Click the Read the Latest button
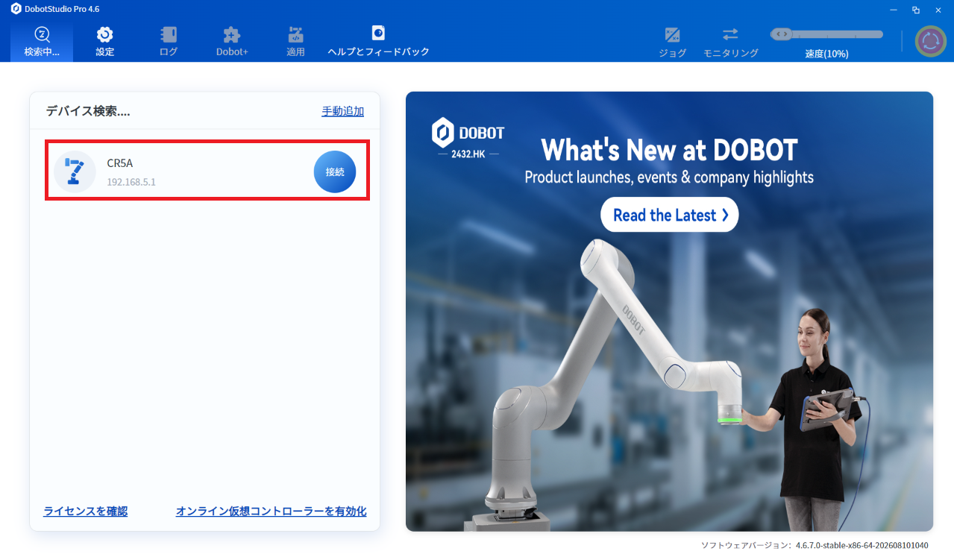954x560 pixels. pyautogui.click(x=669, y=215)
